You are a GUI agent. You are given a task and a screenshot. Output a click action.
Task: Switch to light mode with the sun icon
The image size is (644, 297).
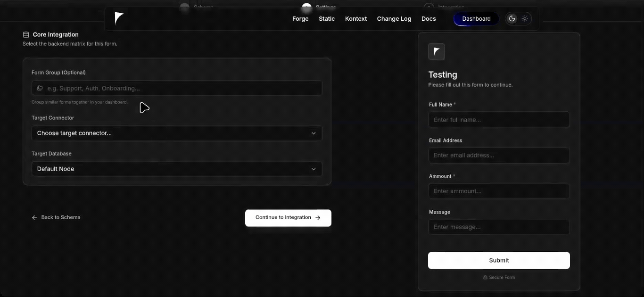(525, 19)
